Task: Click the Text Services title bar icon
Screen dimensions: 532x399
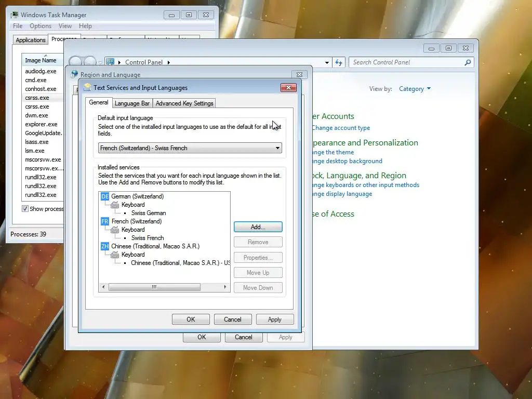Action: [87, 87]
